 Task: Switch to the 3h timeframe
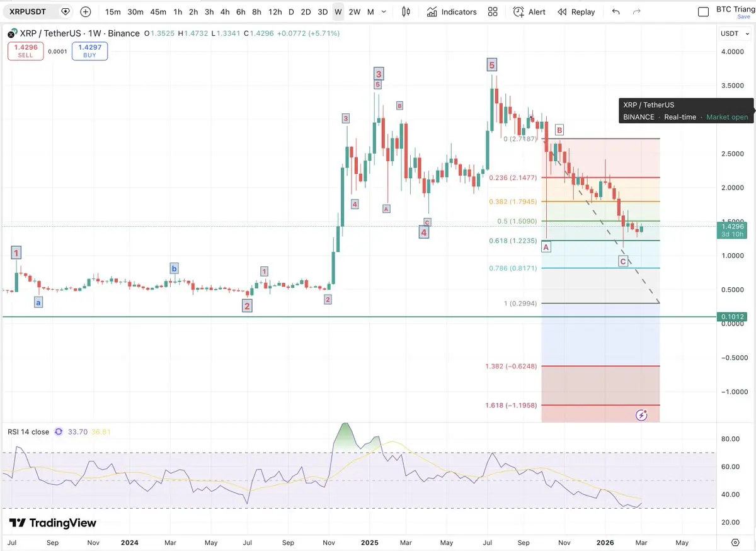click(x=209, y=12)
